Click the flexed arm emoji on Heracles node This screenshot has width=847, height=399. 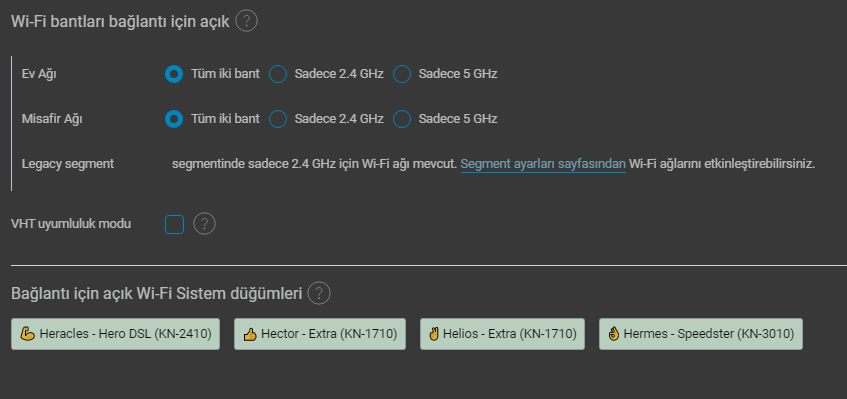click(29, 334)
